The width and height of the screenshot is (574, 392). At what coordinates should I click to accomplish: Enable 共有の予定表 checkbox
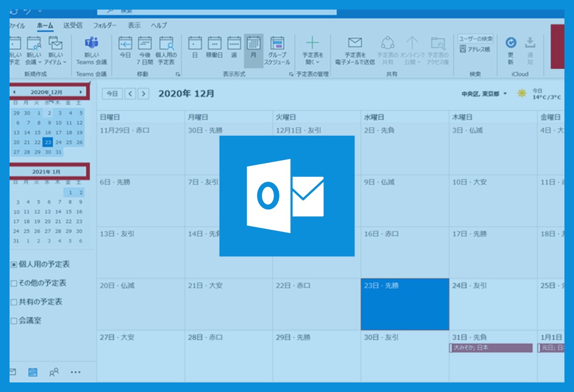point(14,302)
